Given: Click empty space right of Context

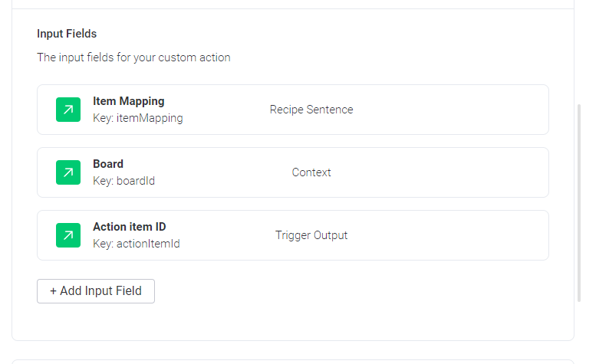Looking at the screenshot, I should (x=439, y=172).
